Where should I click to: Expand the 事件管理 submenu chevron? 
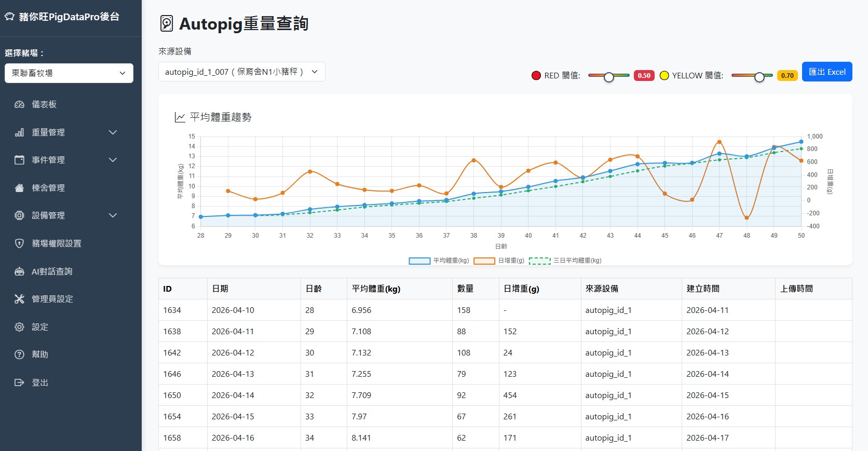point(113,160)
